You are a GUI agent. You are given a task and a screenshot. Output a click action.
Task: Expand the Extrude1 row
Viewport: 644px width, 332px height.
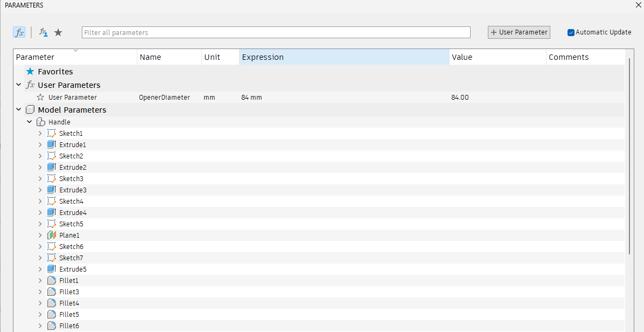pos(40,144)
